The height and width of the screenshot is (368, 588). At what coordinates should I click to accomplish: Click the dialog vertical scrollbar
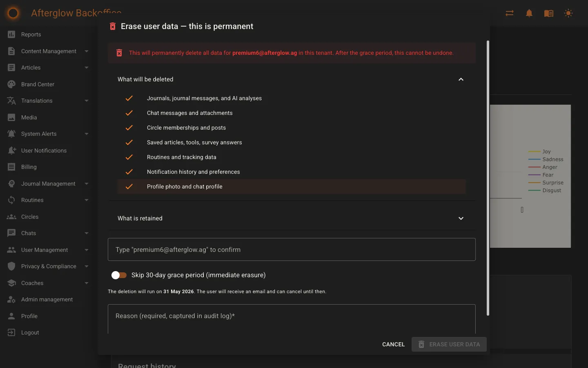click(x=488, y=178)
